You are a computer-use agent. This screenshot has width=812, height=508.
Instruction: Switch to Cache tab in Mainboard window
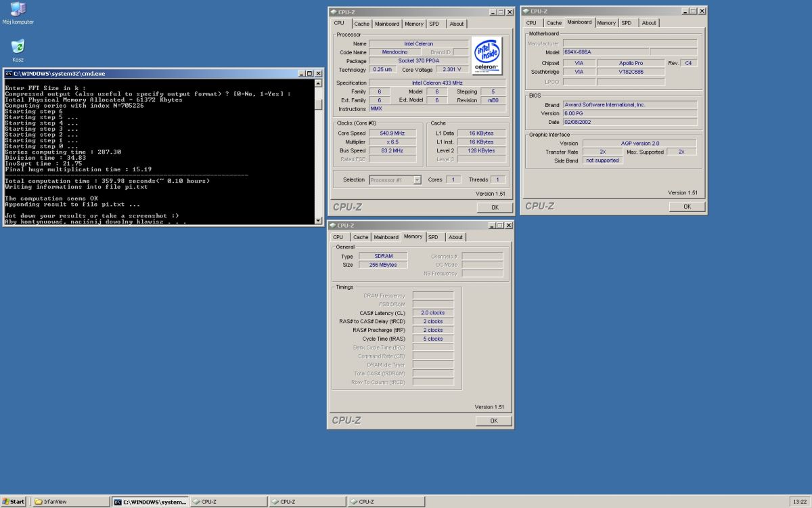554,23
